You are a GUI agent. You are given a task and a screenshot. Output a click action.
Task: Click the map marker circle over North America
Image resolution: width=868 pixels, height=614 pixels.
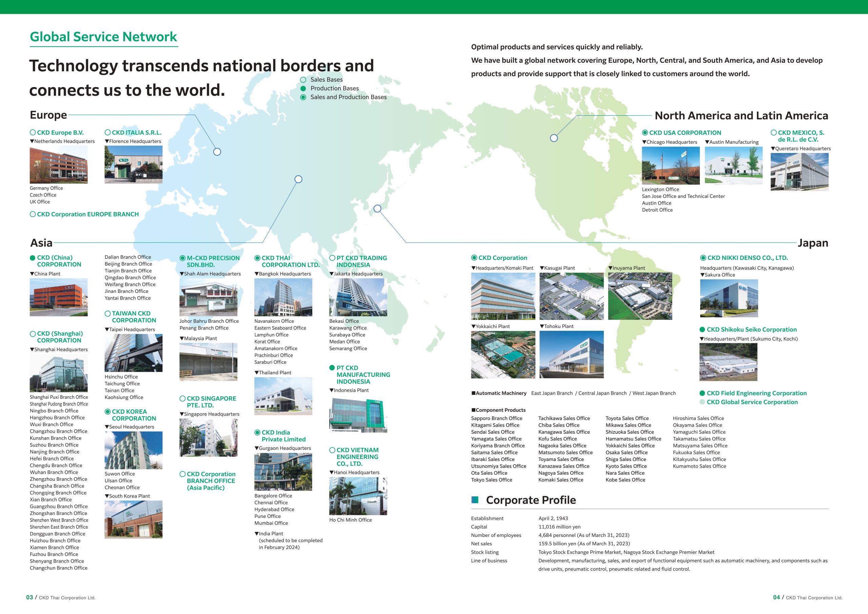(554, 138)
